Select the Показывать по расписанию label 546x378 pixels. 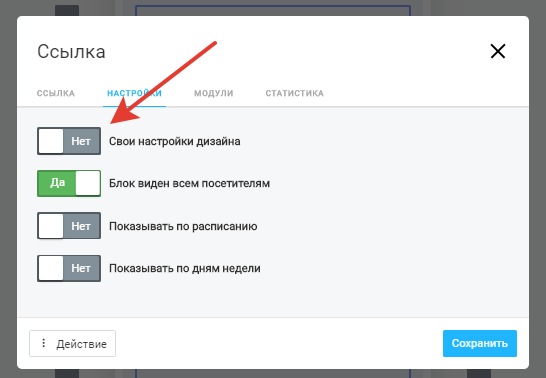click(x=183, y=226)
